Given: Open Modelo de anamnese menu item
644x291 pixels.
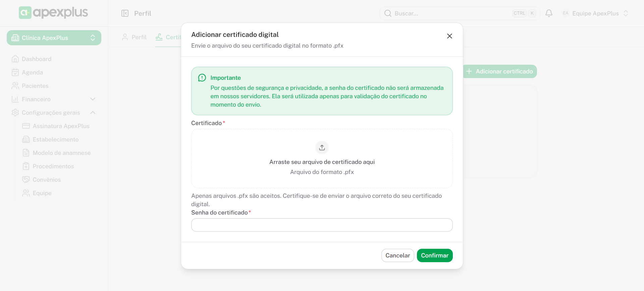Looking at the screenshot, I should [x=61, y=153].
